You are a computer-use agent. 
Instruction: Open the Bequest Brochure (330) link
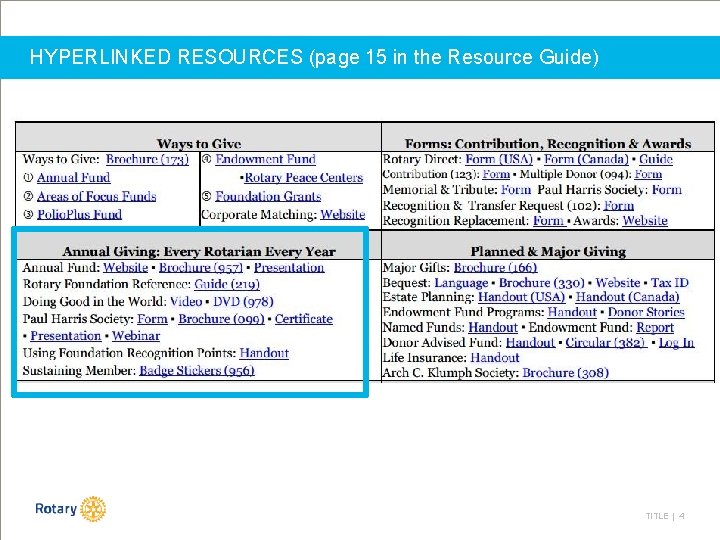(x=541, y=283)
